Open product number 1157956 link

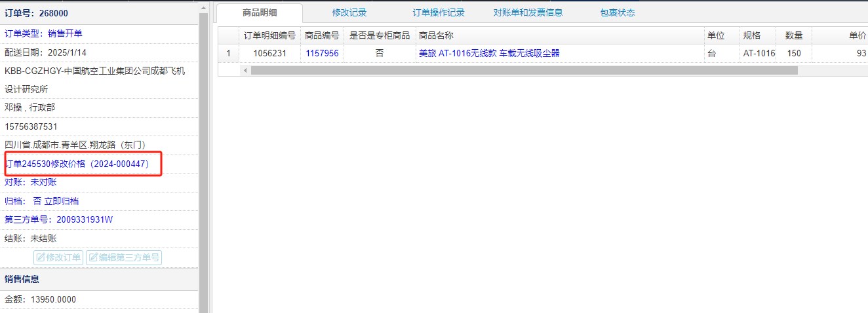pos(322,53)
